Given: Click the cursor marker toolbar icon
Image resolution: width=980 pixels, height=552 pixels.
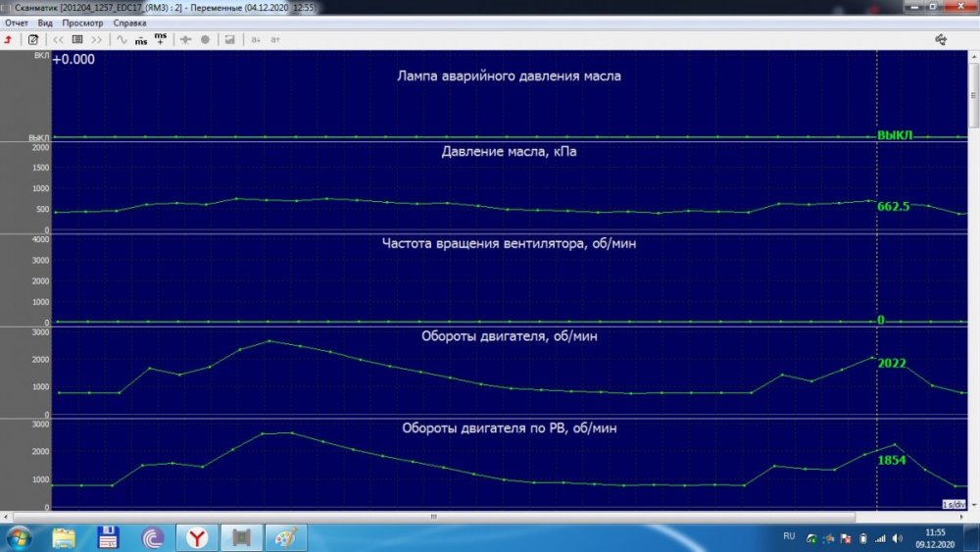Looking at the screenshot, I should point(185,39).
